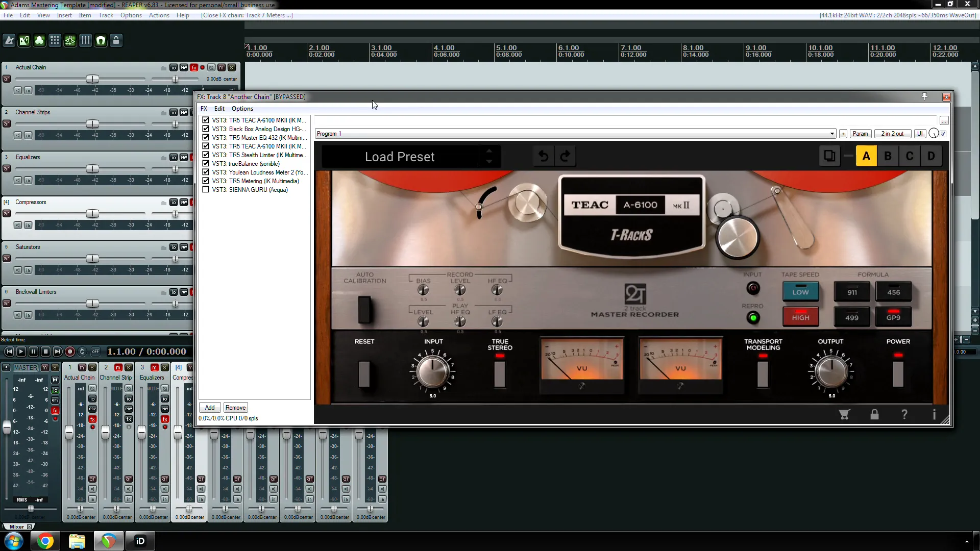Click the Add FX button
Viewport: 980px width, 551px height.
[x=210, y=408]
